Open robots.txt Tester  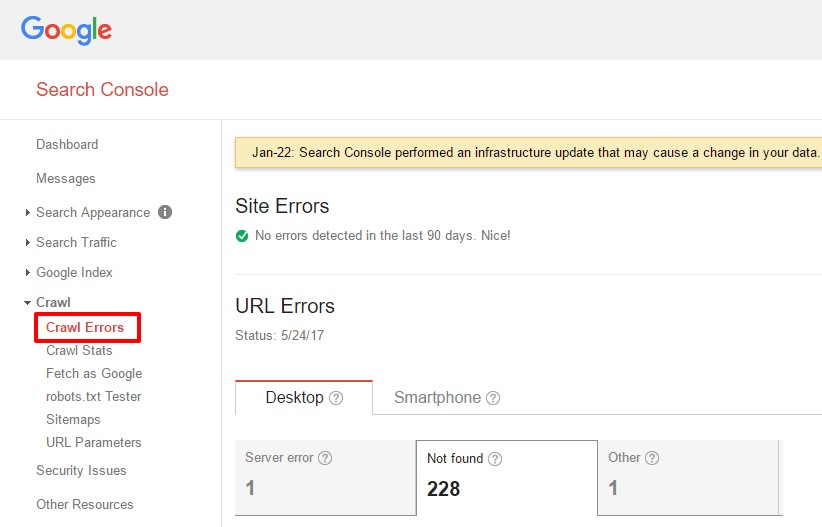(94, 396)
